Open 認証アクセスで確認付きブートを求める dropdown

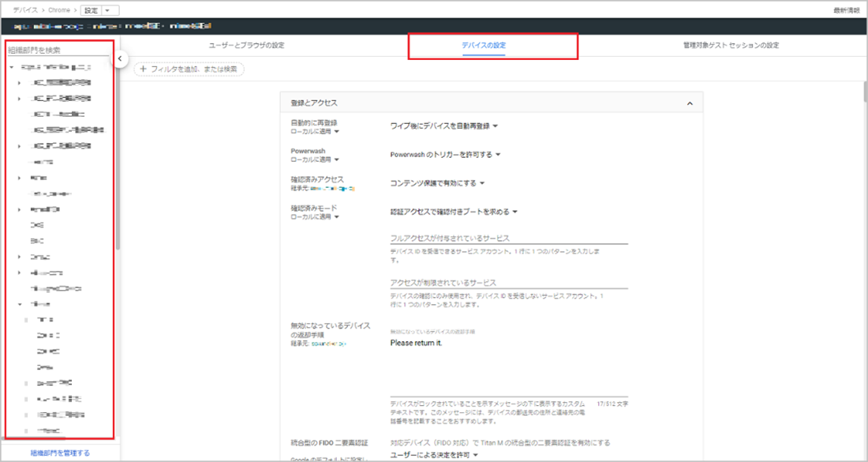[x=454, y=212]
